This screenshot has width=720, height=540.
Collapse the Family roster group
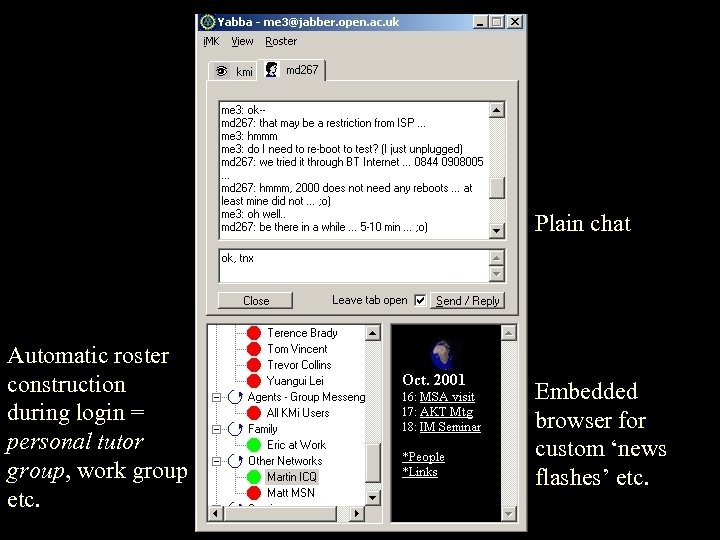click(x=216, y=429)
